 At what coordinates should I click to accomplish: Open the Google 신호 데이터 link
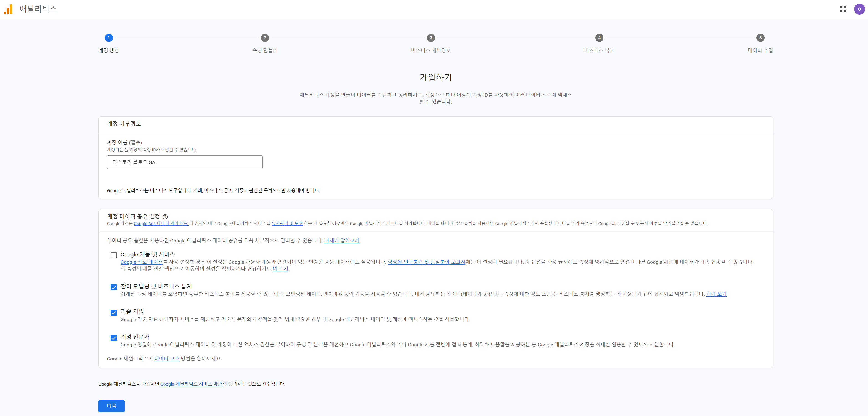pyautogui.click(x=141, y=262)
